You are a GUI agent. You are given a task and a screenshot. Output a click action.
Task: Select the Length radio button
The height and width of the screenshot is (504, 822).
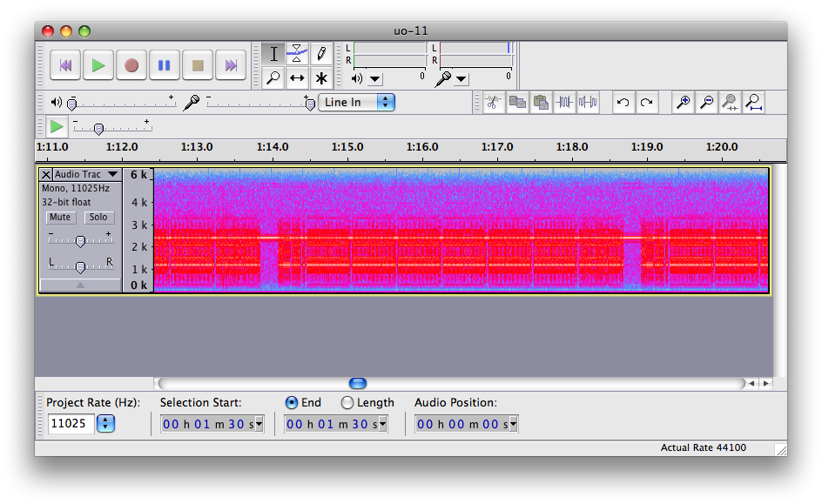[347, 402]
